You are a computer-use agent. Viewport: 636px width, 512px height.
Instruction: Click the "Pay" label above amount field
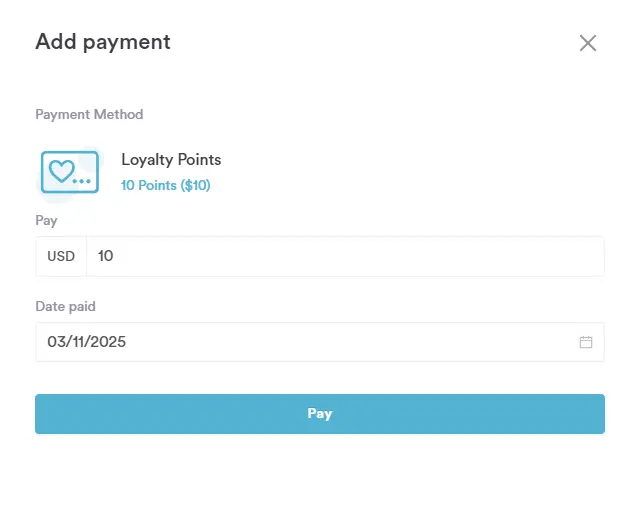tap(46, 220)
